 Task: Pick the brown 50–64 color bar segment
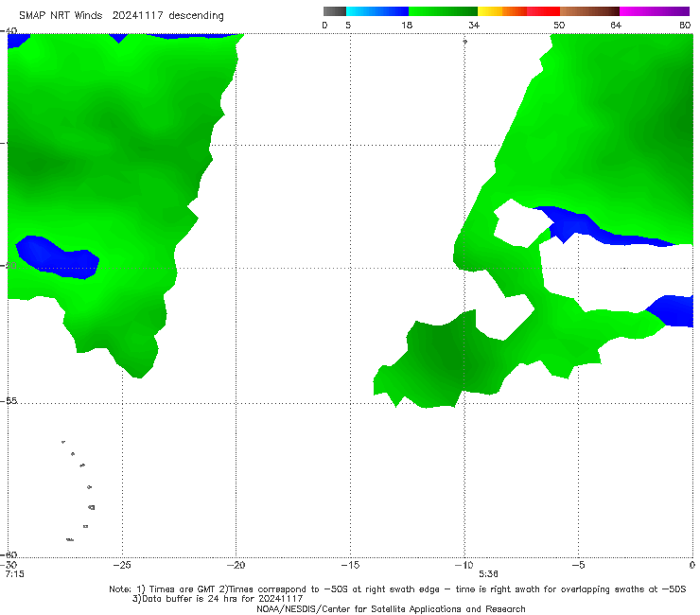pyautogui.click(x=589, y=11)
